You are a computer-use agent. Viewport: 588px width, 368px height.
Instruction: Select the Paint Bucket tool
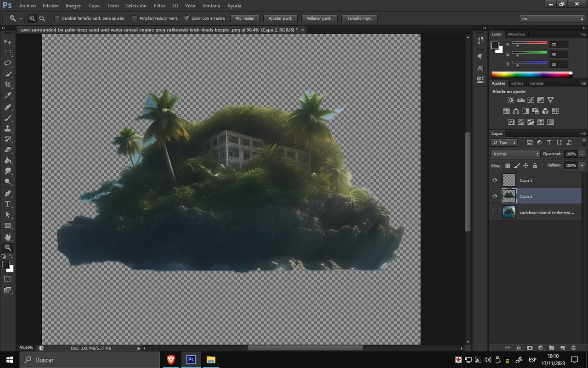[8, 161]
